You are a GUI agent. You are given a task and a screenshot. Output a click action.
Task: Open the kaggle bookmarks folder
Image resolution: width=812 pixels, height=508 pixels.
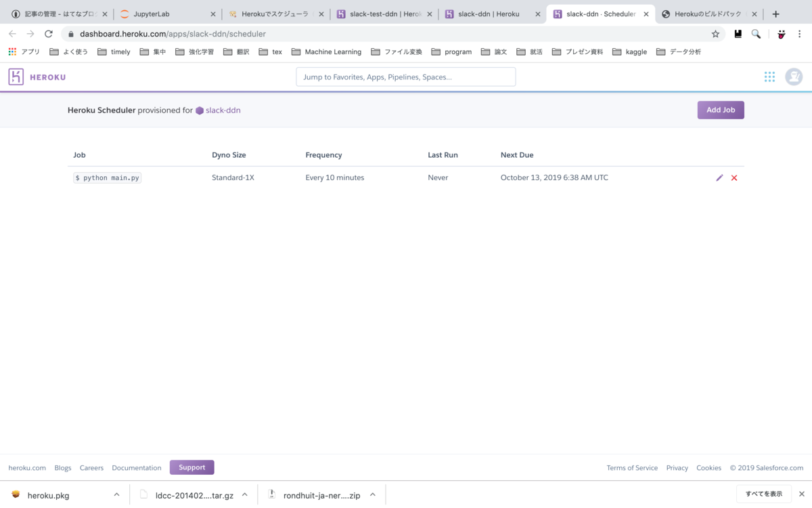click(630, 51)
